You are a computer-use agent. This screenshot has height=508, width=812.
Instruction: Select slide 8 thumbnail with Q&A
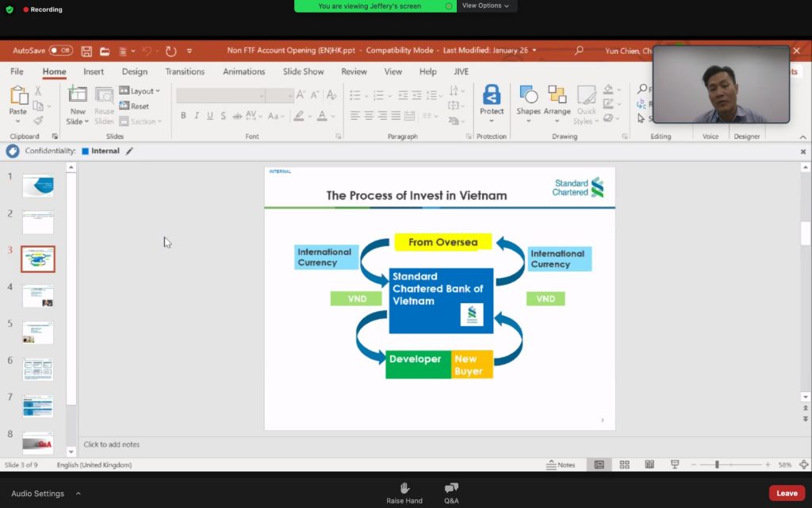click(x=38, y=443)
